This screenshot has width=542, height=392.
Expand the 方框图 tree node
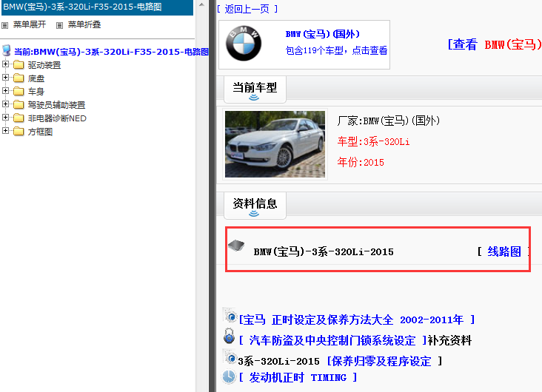tap(5, 131)
